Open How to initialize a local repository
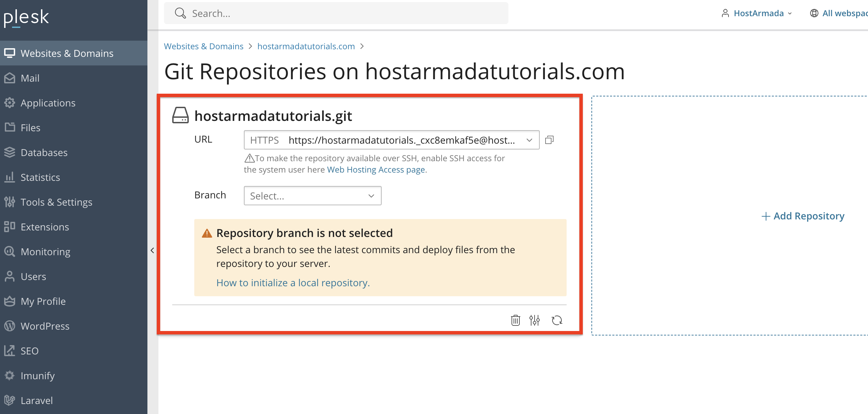Viewport: 868px width, 414px height. pyautogui.click(x=293, y=283)
